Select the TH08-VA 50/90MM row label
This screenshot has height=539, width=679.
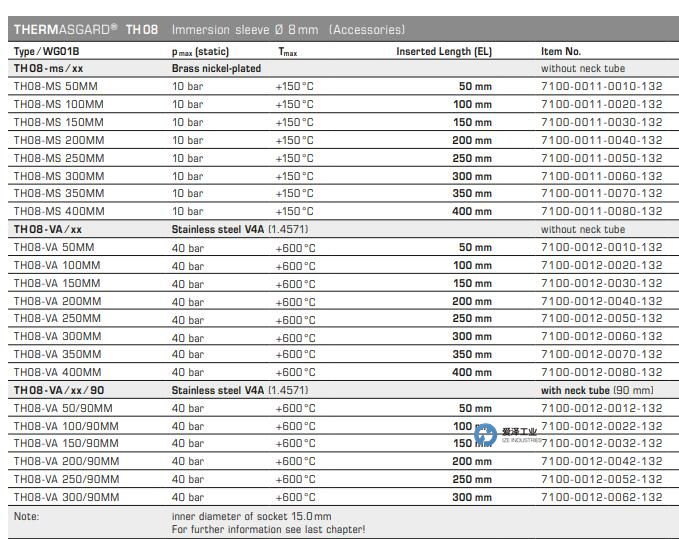pyautogui.click(x=62, y=408)
